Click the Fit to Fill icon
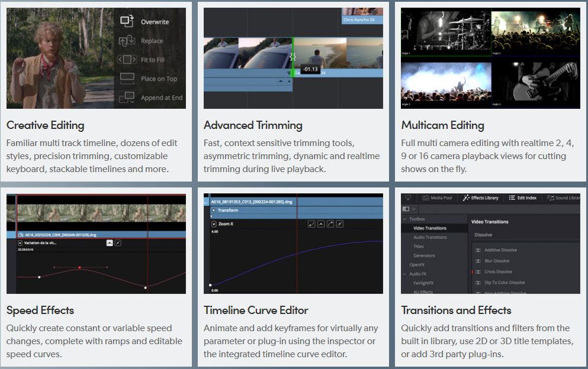 [127, 60]
